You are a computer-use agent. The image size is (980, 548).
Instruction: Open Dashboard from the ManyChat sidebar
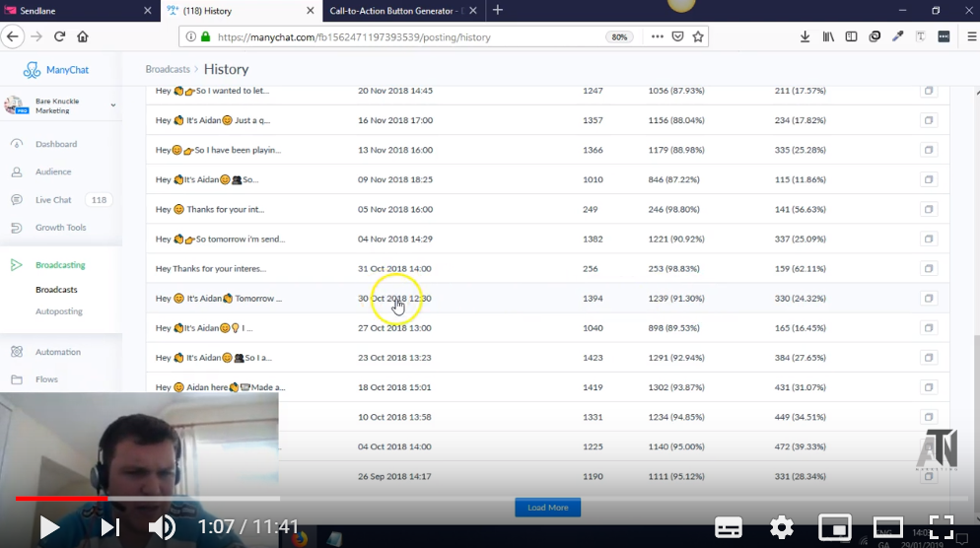pyautogui.click(x=56, y=144)
